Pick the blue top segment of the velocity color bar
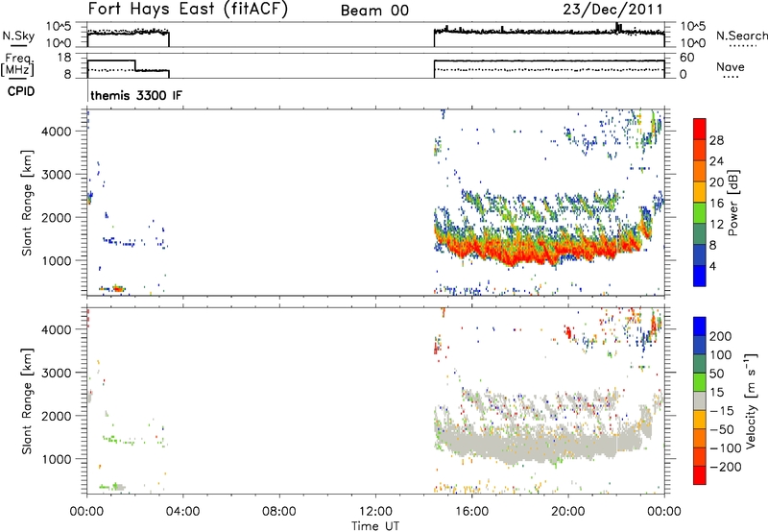Image resolution: width=768 pixels, height=532 pixels. point(700,326)
